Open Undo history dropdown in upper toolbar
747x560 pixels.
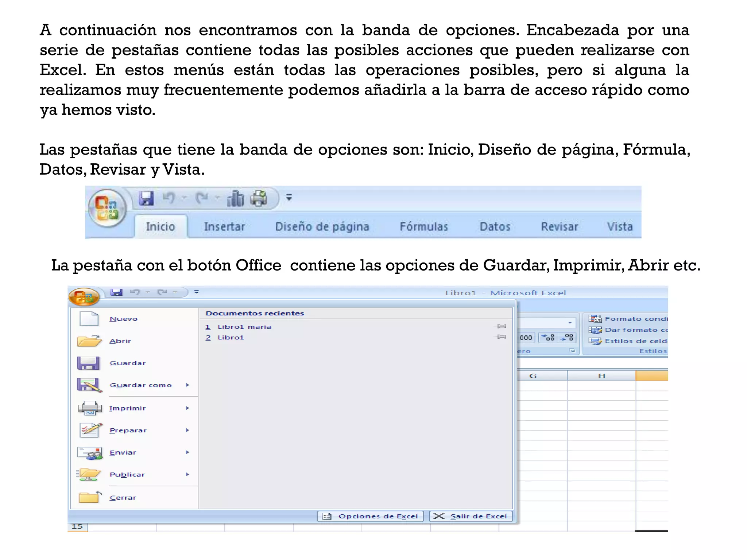click(184, 198)
